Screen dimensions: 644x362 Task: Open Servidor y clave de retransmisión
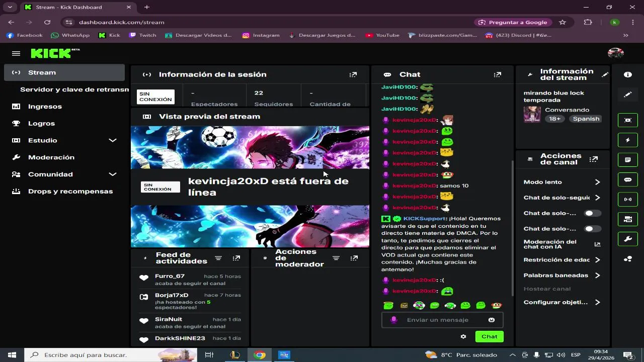click(x=74, y=89)
